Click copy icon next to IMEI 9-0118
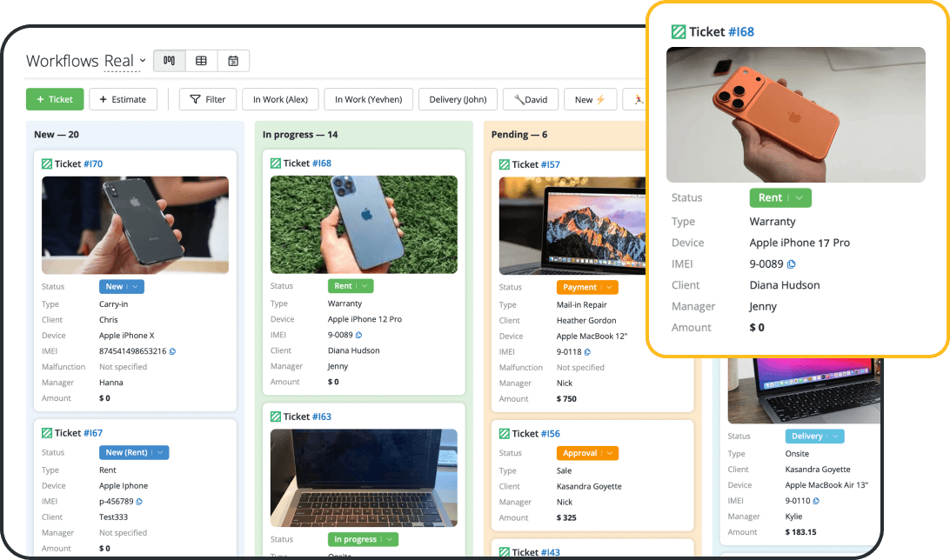 587,352
